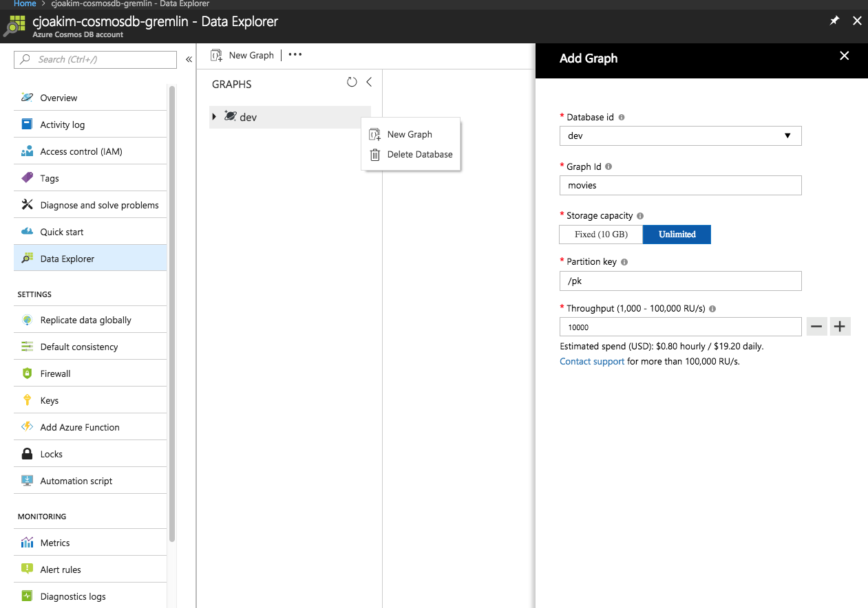
Task: Click the Quick start cloud icon
Action: tap(27, 232)
